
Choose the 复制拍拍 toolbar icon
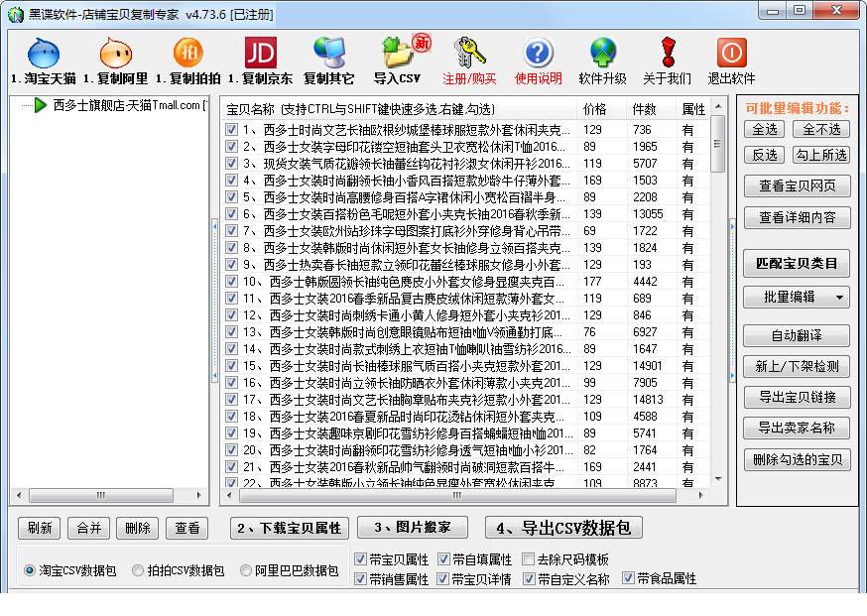click(x=188, y=54)
